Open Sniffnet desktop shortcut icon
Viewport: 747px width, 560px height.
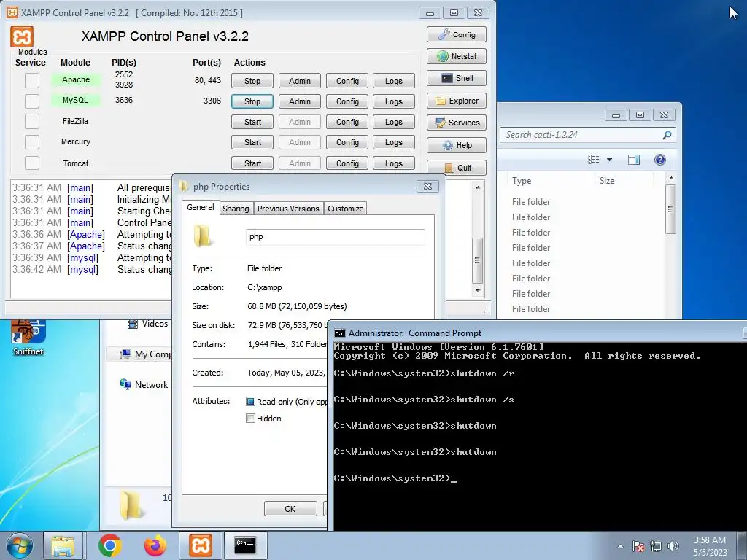pos(28,338)
